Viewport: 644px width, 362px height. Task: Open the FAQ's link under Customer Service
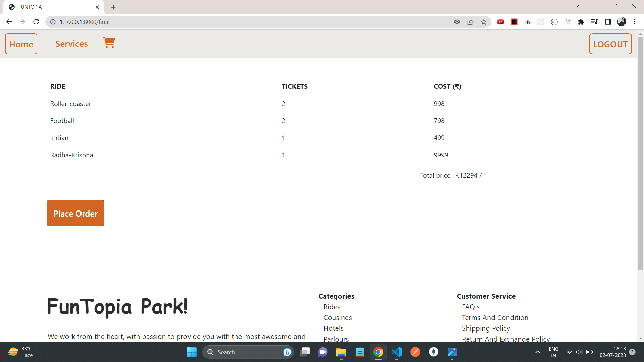pyautogui.click(x=471, y=307)
